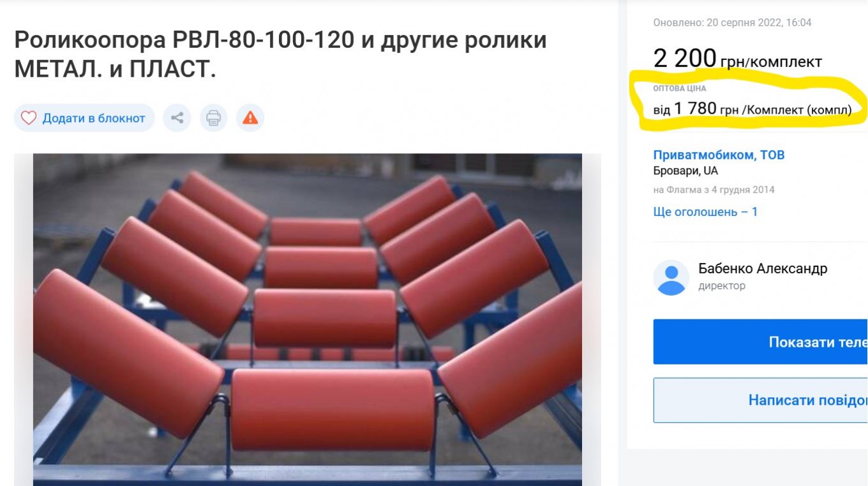868x486 pixels.
Task: Click the heart icon in Додати в блокнот
Action: 29,118
